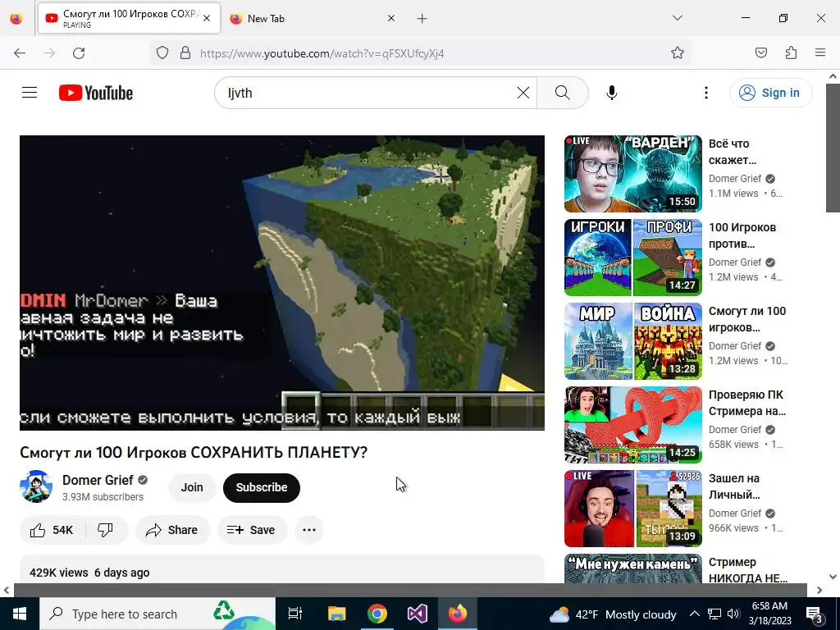The image size is (840, 630).
Task: Go back with browser back arrow
Action: 20,53
